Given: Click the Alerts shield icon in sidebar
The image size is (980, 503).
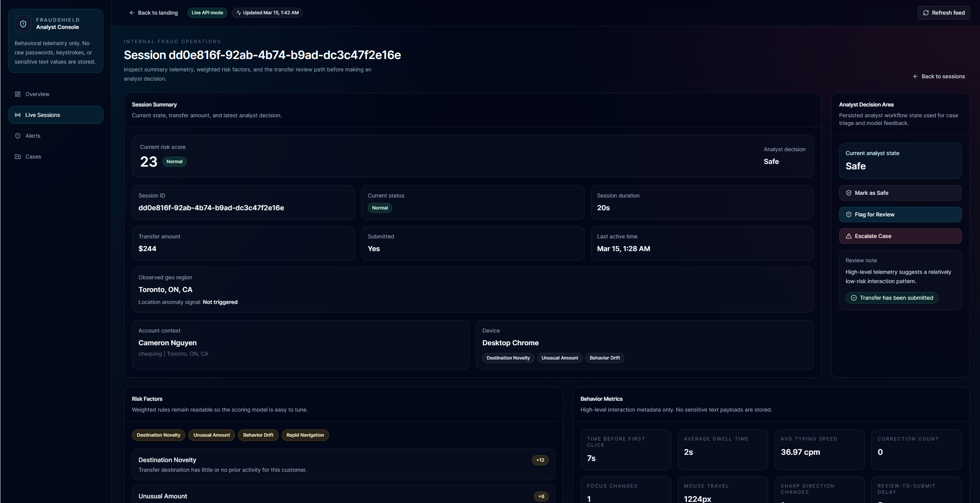Looking at the screenshot, I should (x=18, y=136).
